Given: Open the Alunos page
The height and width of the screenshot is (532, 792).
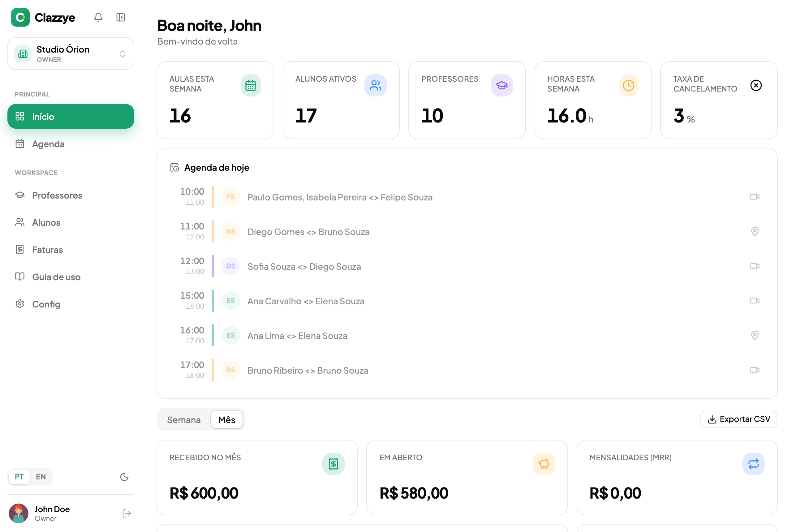Looking at the screenshot, I should [71, 223].
